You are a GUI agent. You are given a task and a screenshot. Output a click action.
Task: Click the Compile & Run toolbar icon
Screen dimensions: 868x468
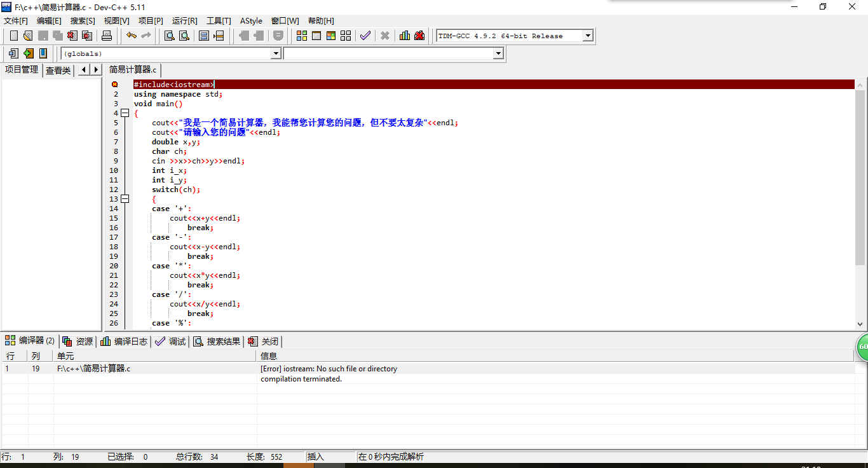point(331,36)
